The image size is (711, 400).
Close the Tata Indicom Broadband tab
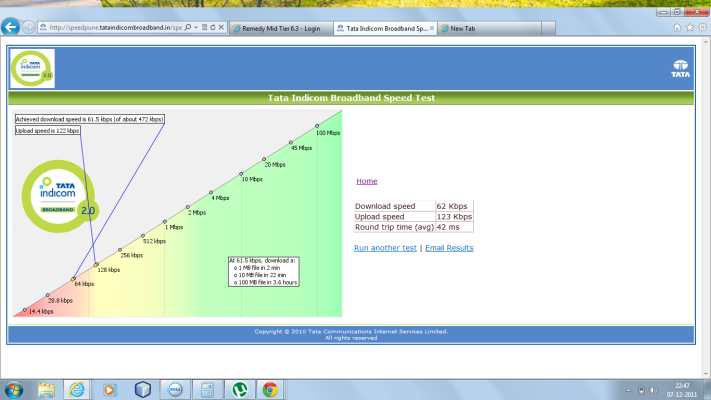coord(432,28)
